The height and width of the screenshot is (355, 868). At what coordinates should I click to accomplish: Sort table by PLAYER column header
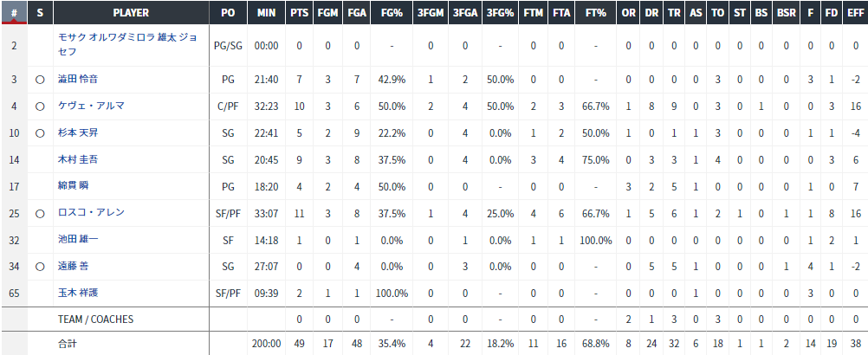click(x=131, y=13)
